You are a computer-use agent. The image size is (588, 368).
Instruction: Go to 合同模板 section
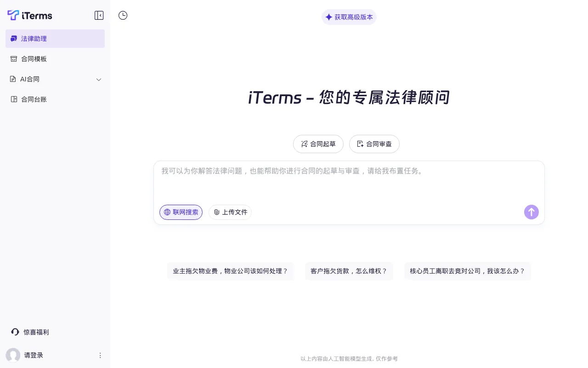[55, 59]
